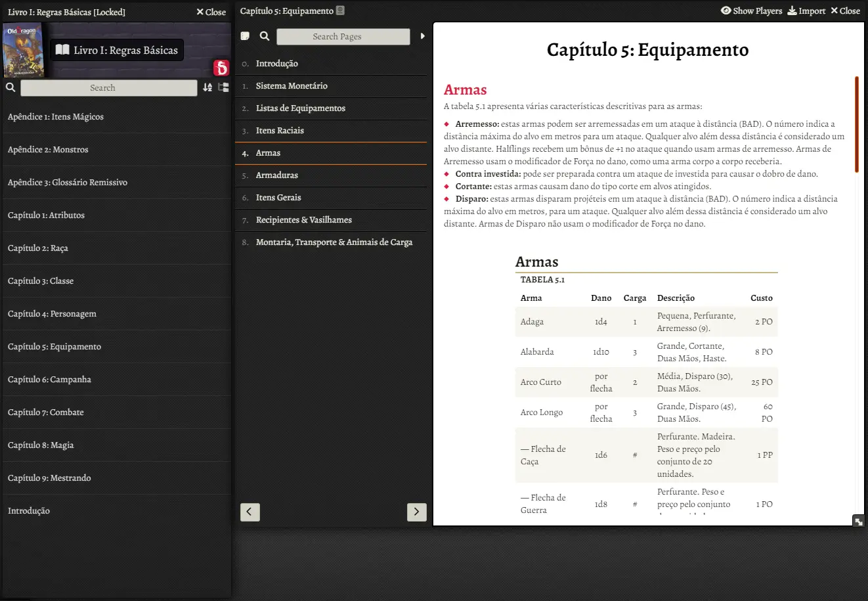The image size is (868, 601).
Task: Collapse the journal sidebar with the triangle arrow
Action: (422, 36)
